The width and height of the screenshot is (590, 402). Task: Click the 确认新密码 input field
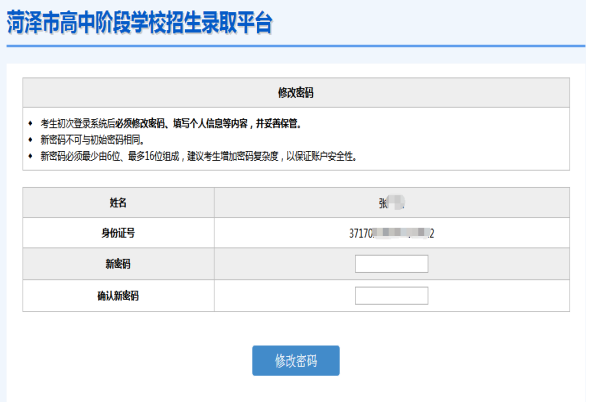tap(391, 295)
